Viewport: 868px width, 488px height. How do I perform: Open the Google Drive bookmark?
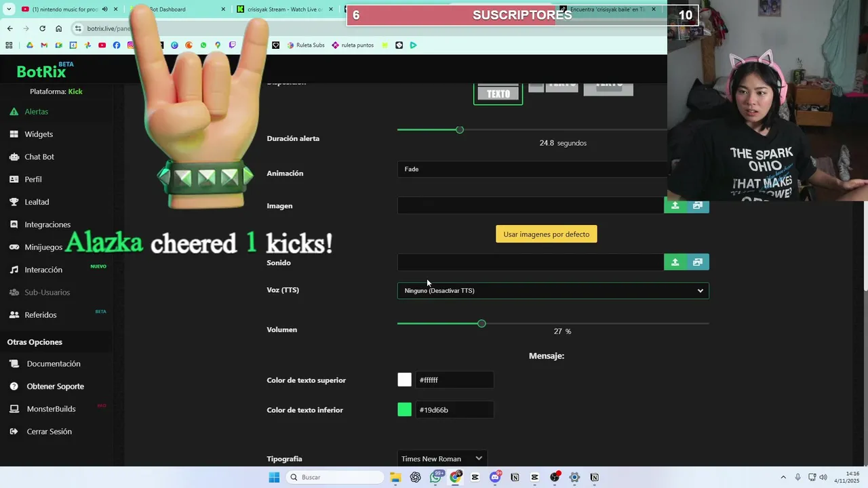(x=30, y=45)
